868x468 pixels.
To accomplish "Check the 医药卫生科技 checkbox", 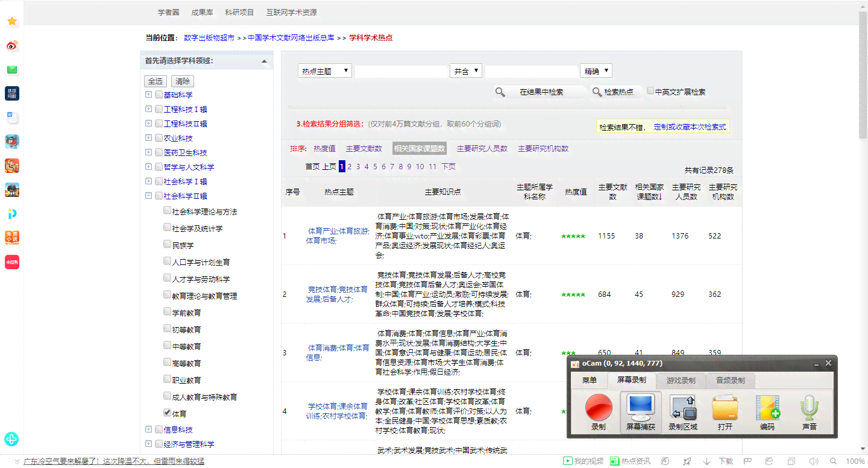I will [159, 152].
